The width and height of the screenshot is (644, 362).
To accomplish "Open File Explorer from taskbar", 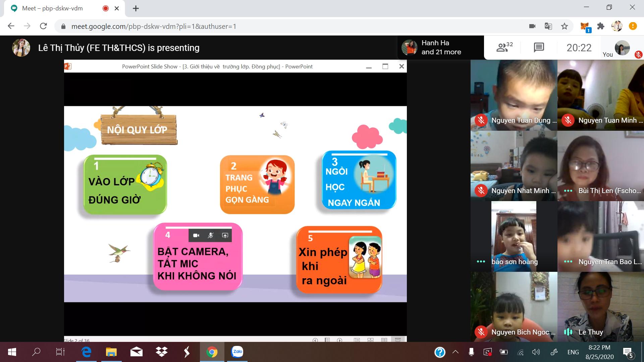I will 111,352.
